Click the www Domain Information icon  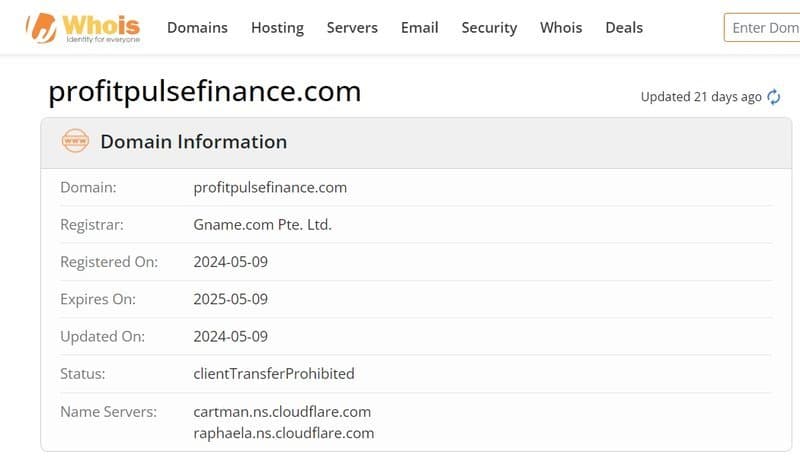click(75, 142)
